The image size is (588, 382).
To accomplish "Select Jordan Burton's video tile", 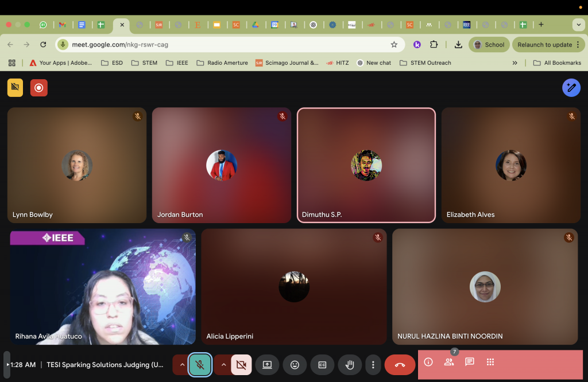I will coord(222,165).
